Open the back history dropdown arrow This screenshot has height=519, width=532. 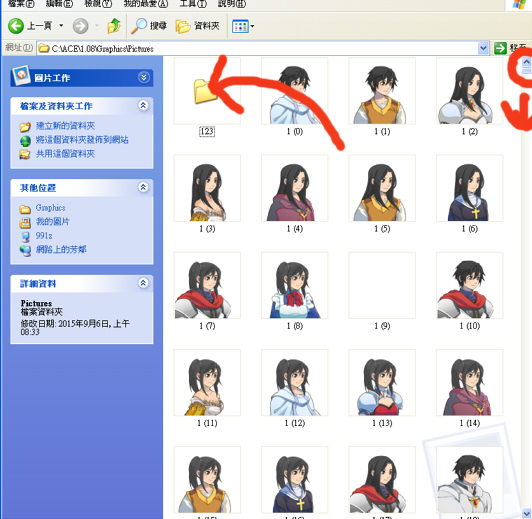pyautogui.click(x=61, y=25)
